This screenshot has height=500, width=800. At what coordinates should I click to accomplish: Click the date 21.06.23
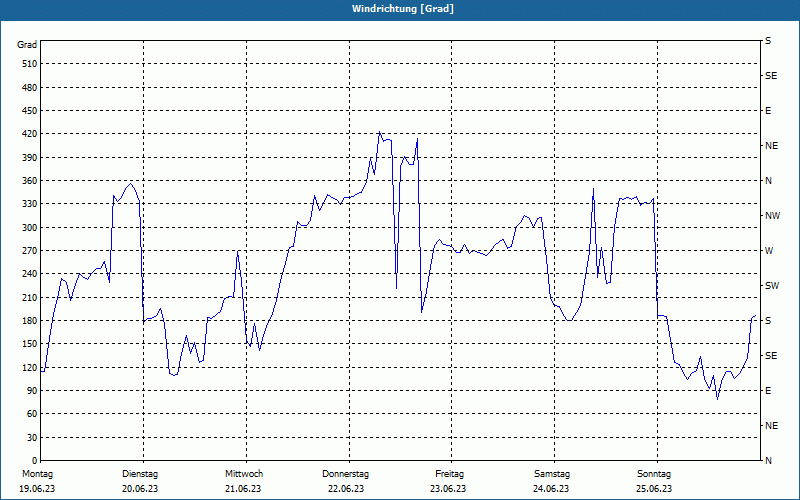[243, 489]
